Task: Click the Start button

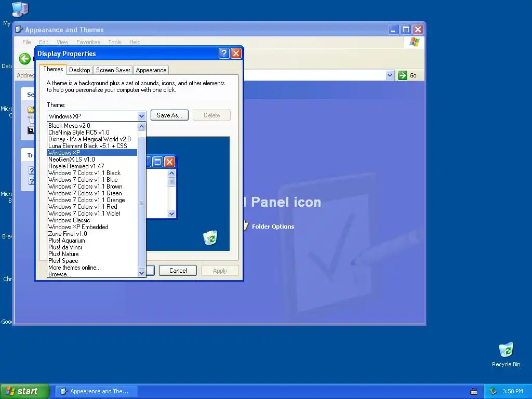Action: (x=24, y=391)
